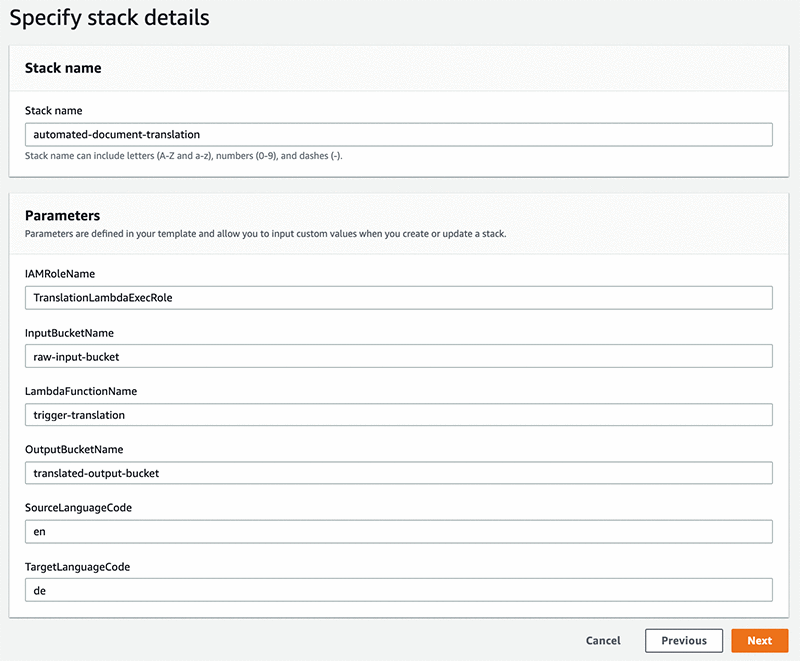Click the input containing translated-output-bucket
The height and width of the screenshot is (661, 800).
tap(398, 473)
